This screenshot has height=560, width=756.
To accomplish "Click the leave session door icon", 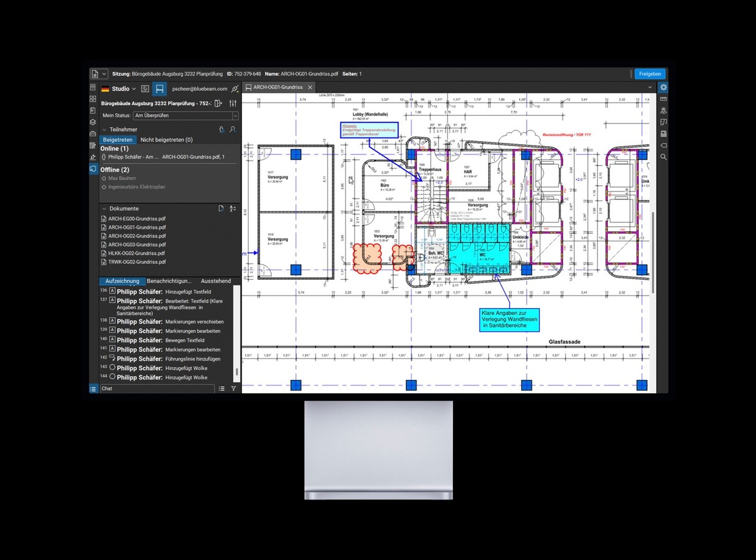I will point(219,103).
